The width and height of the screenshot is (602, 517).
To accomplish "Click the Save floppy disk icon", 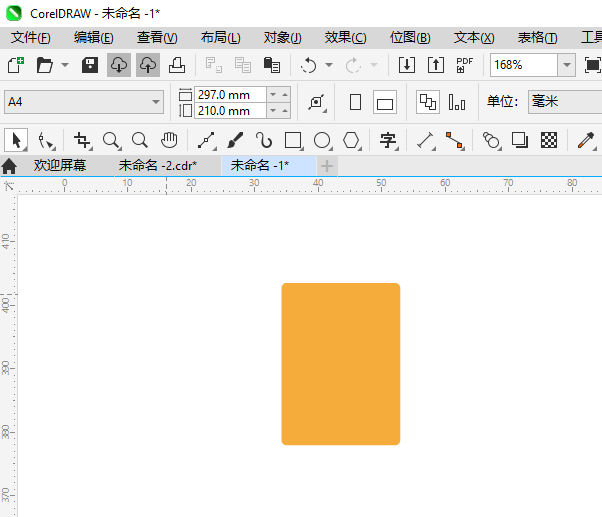I will pos(90,65).
